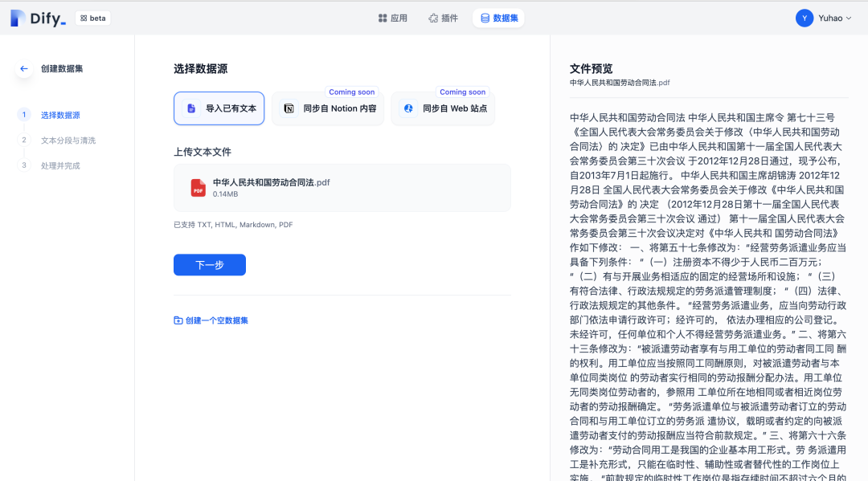Click the folder icon beside 创建一个空数据集

coord(178,320)
